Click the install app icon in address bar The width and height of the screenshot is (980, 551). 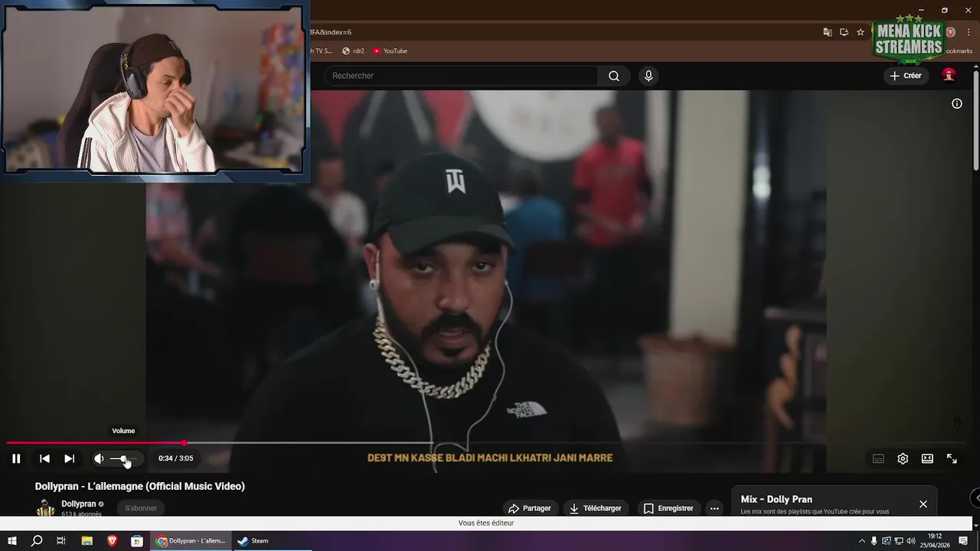point(844,32)
